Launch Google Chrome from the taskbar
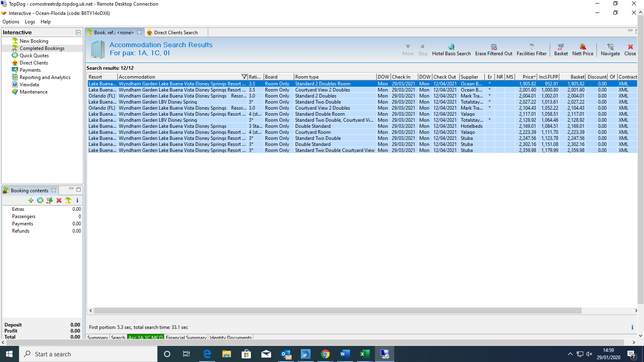The image size is (644, 362). tap(325, 354)
